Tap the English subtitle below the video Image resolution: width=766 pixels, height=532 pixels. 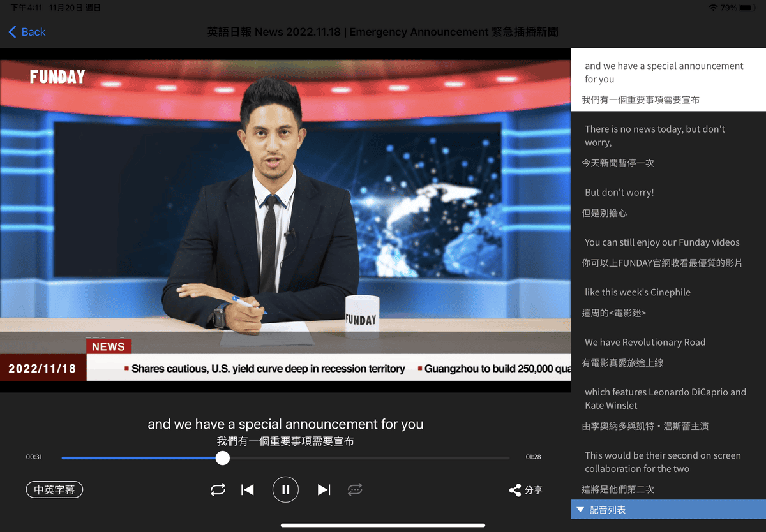pyautogui.click(x=285, y=424)
